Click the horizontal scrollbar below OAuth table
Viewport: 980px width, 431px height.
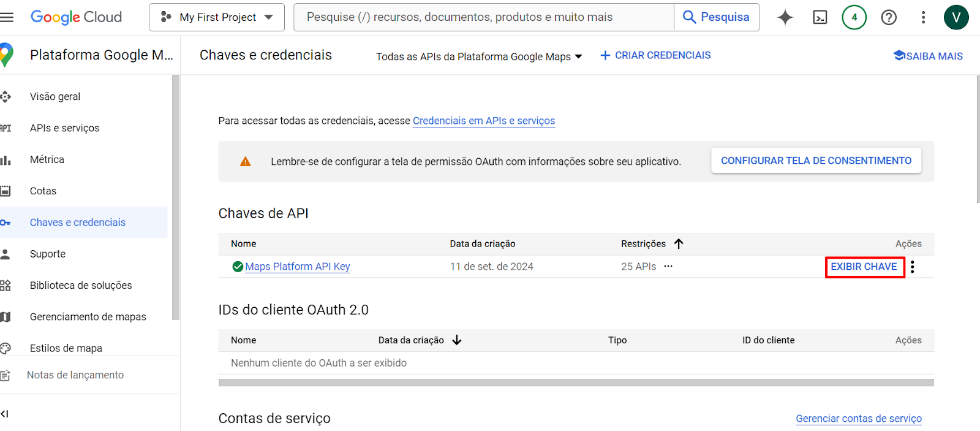576,383
